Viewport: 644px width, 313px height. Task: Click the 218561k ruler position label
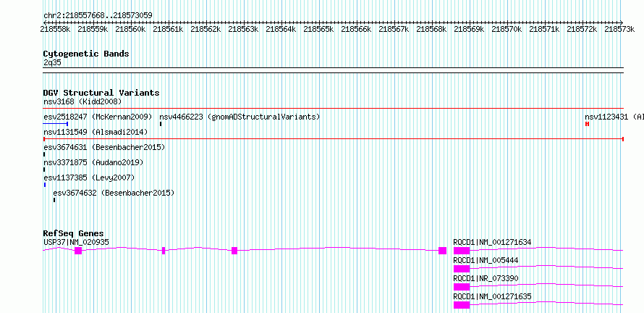(x=168, y=29)
